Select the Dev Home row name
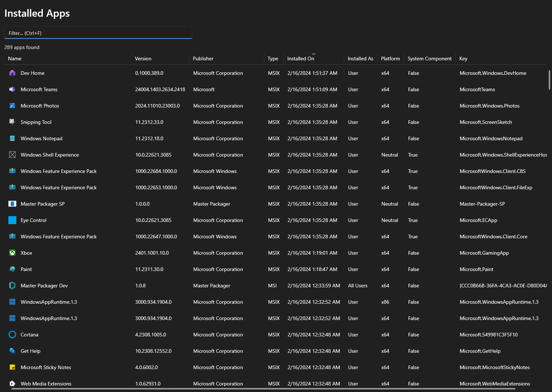 [x=32, y=73]
